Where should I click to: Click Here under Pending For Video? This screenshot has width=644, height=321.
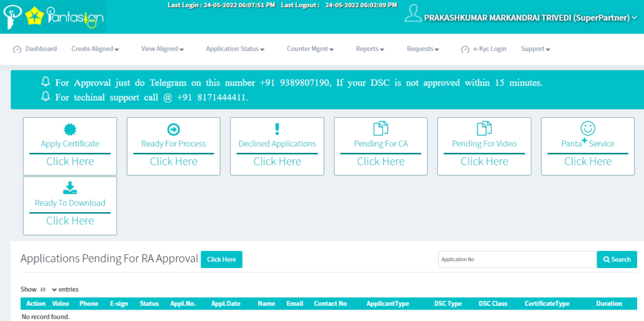[x=484, y=162]
